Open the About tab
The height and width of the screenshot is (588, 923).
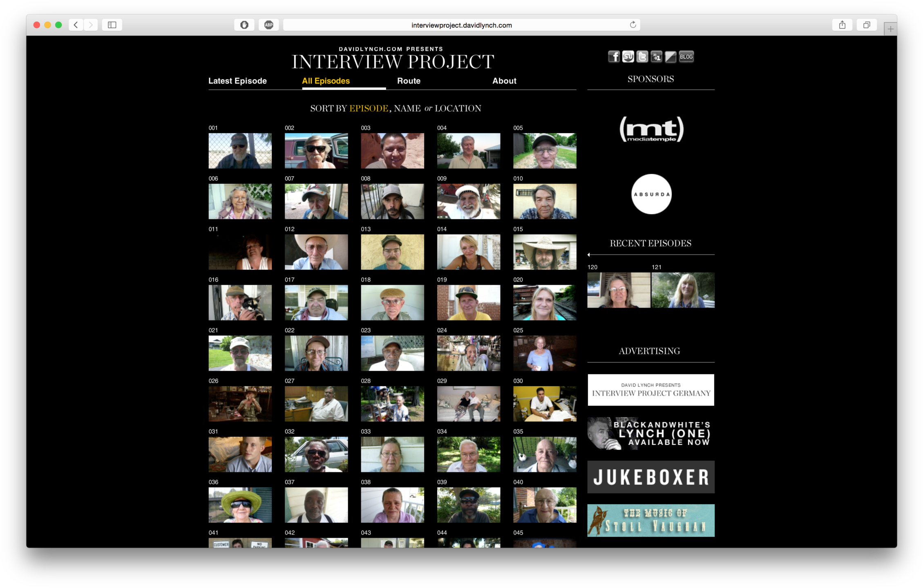pyautogui.click(x=504, y=81)
